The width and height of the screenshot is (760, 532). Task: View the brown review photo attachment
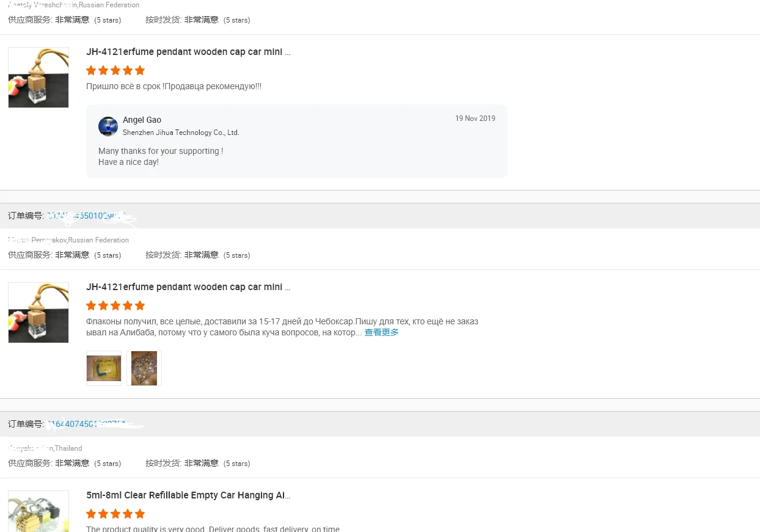pyautogui.click(x=144, y=368)
